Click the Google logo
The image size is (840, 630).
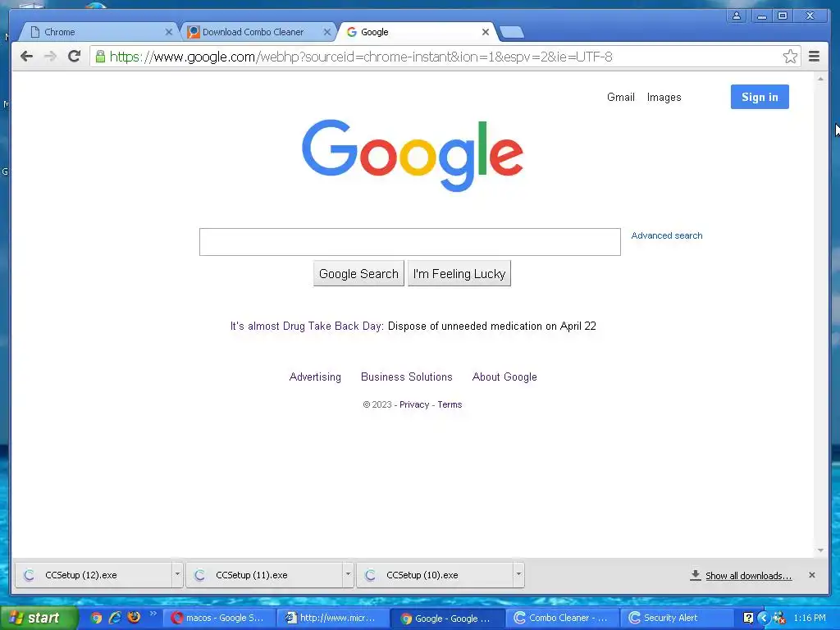pyautogui.click(x=413, y=155)
